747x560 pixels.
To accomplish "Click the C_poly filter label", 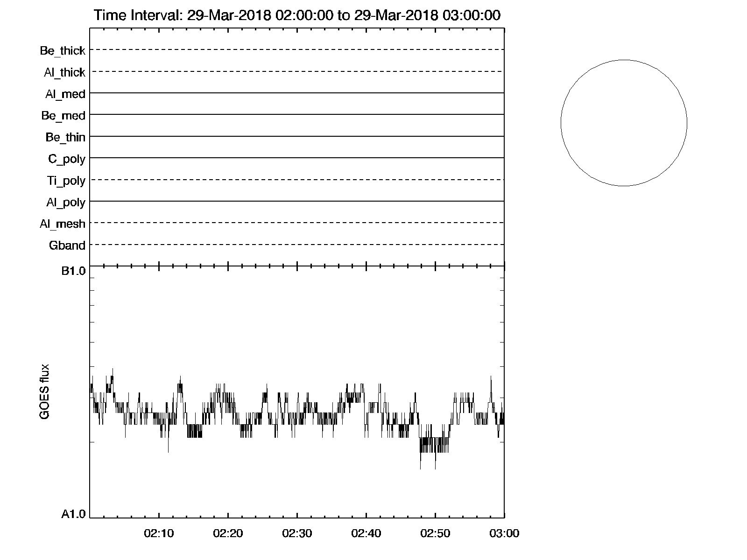I will 67,159.
